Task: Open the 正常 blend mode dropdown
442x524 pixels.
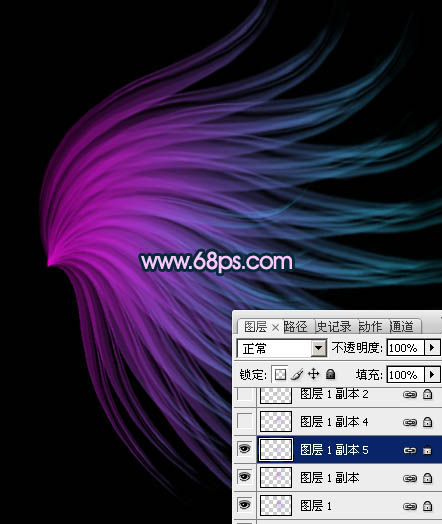Action: (x=318, y=348)
